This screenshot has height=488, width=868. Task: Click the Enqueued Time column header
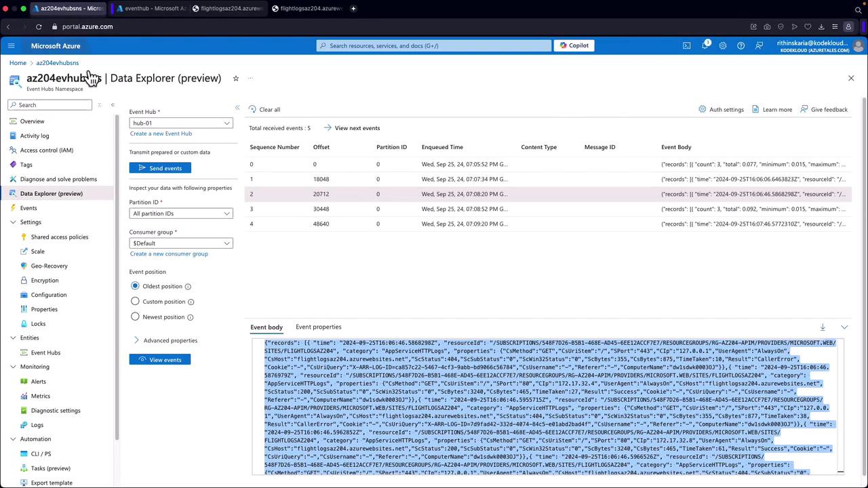(x=442, y=147)
